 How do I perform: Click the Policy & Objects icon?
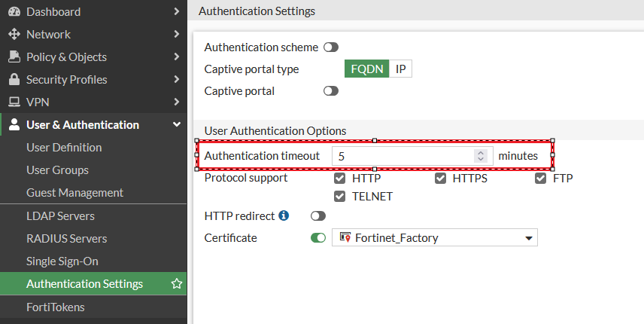[x=14, y=57]
